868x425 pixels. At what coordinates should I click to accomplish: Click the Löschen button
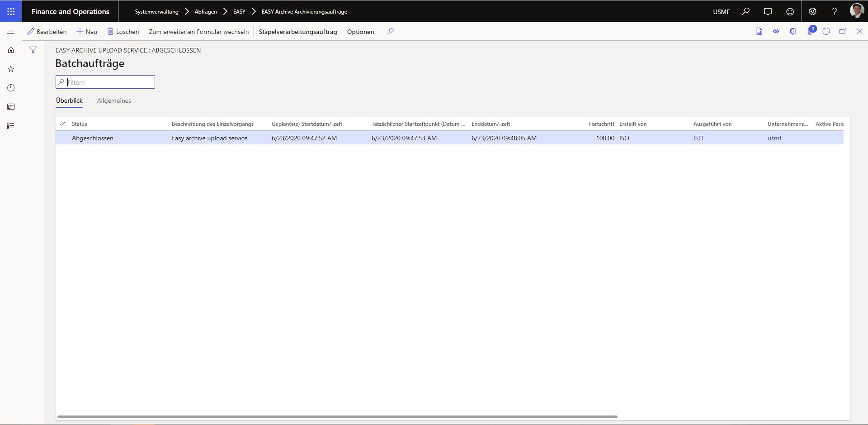pos(123,32)
